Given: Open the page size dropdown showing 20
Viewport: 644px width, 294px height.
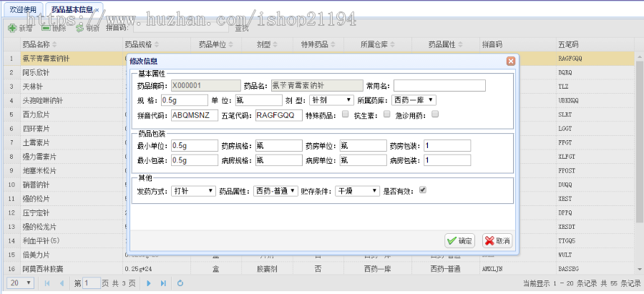Looking at the screenshot, I should (x=21, y=283).
